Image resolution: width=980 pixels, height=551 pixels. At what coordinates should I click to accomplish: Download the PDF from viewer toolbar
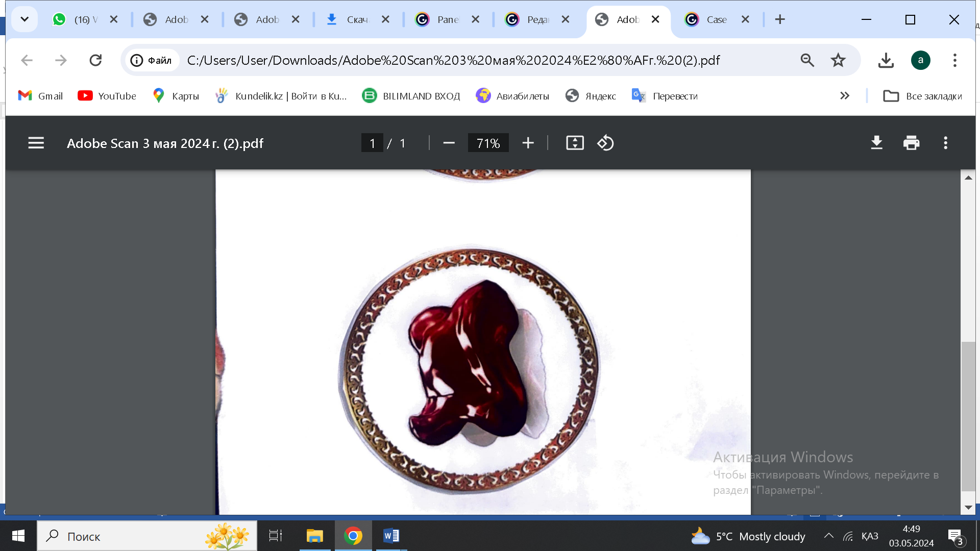pos(876,143)
